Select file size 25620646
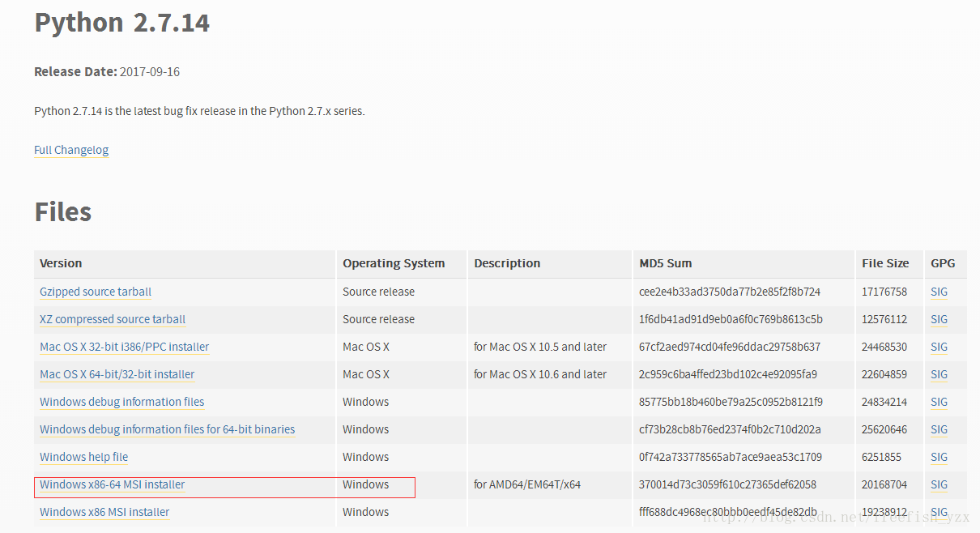 coord(884,429)
